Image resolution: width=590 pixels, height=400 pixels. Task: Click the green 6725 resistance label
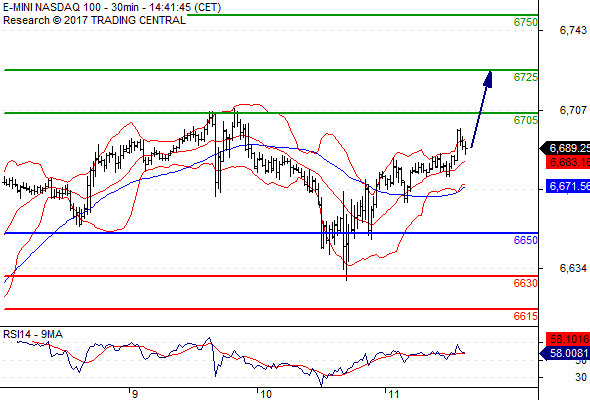(x=526, y=77)
